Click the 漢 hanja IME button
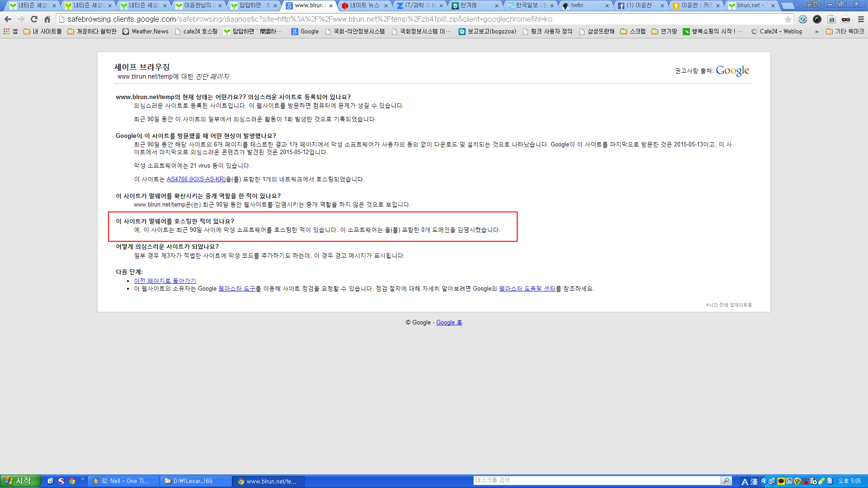The image size is (868, 488). [x=754, y=482]
